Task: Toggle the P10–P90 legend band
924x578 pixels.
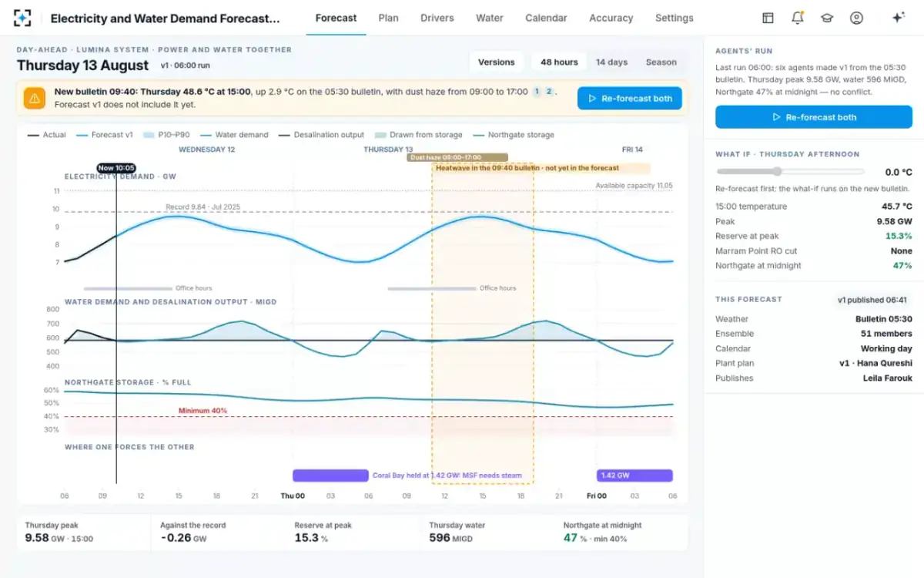Action: [167, 135]
